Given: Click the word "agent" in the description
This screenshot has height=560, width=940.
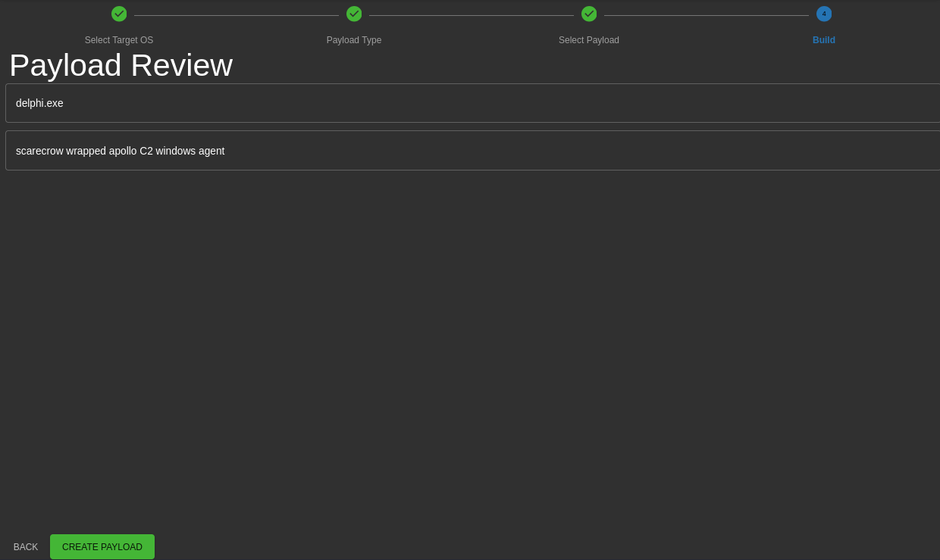Looking at the screenshot, I should (211, 151).
